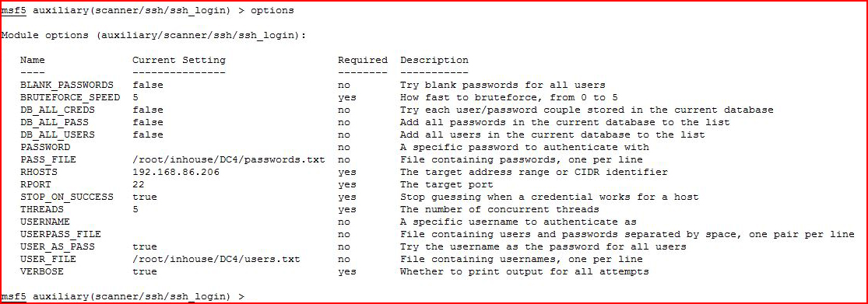Screen dimensions: 868x304
Task: Click the "Required" column header
Action: tap(363, 60)
